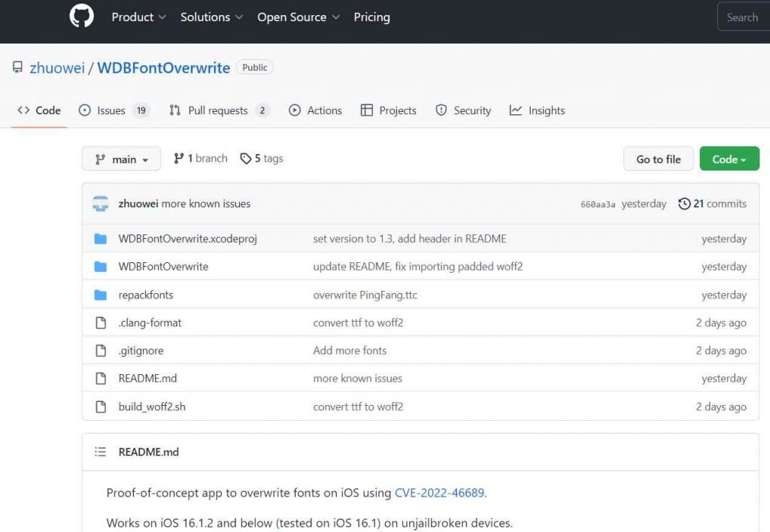Open the WDBFontOverwrite folder name
Viewport: 770px width, 532px height.
coord(163,267)
